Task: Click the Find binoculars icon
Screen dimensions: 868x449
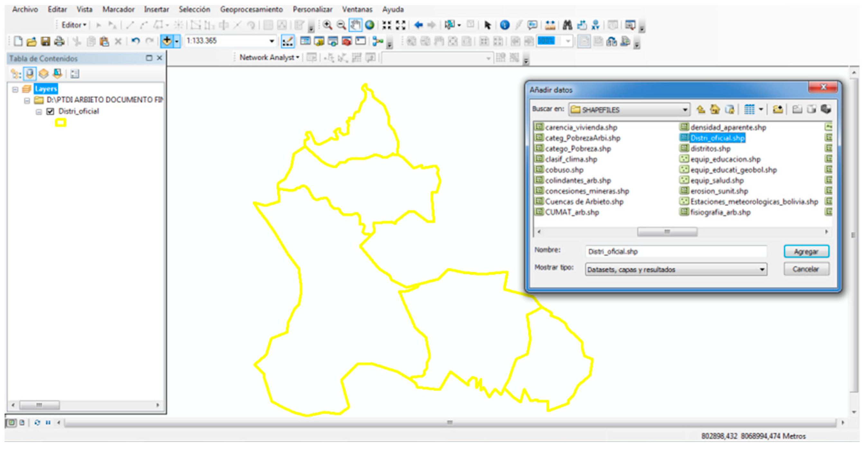Action: [568, 25]
